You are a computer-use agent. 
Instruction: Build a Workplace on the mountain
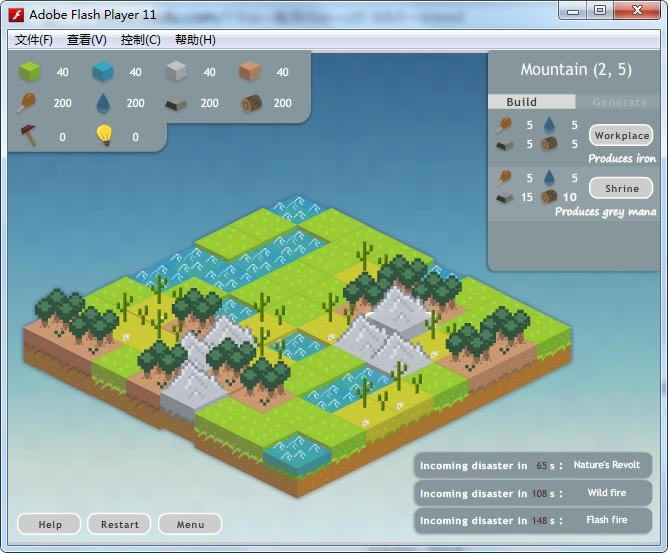(x=621, y=135)
